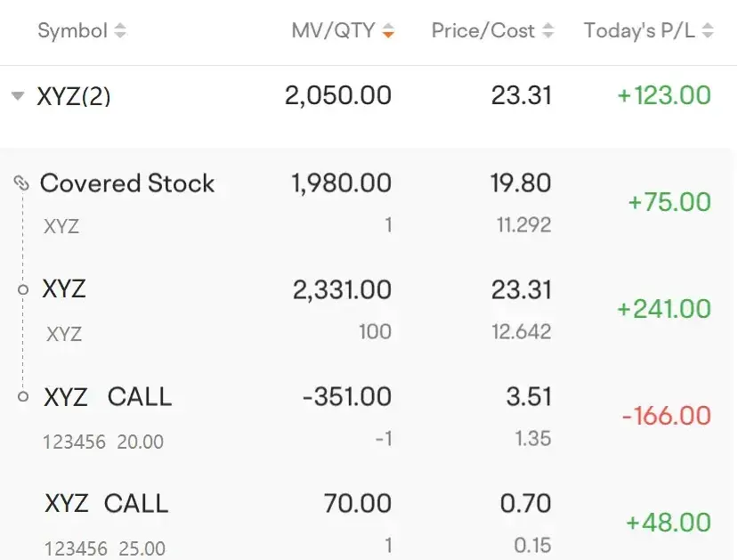Sort positions by Symbol column arrows
738x560 pixels.
(x=120, y=31)
